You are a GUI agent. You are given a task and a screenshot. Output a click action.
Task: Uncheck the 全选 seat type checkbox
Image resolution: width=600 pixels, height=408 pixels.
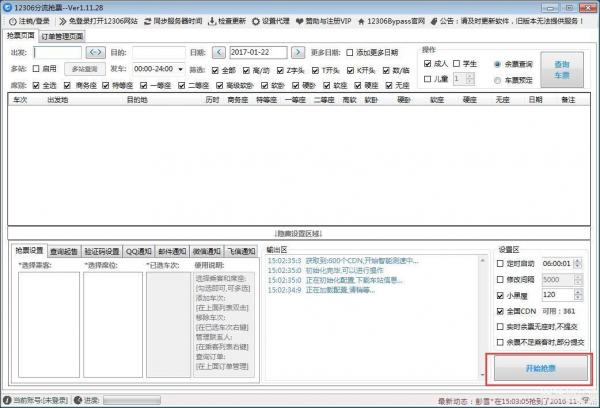click(36, 85)
